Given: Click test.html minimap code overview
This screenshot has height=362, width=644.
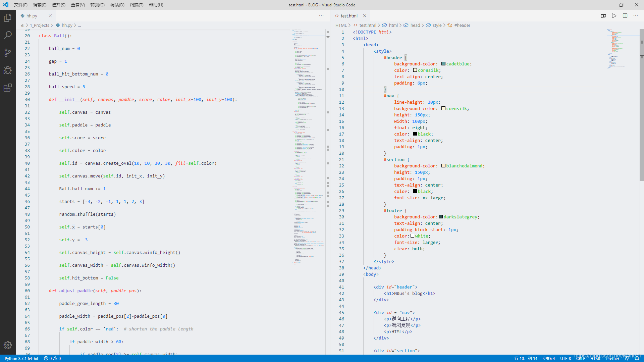Looking at the screenshot, I should (x=622, y=49).
